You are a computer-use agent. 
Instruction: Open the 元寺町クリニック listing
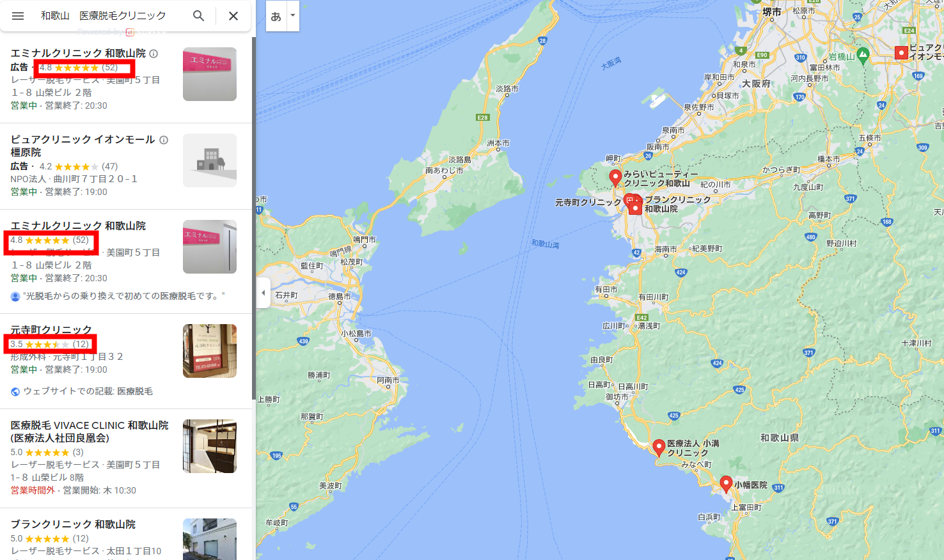point(51,330)
